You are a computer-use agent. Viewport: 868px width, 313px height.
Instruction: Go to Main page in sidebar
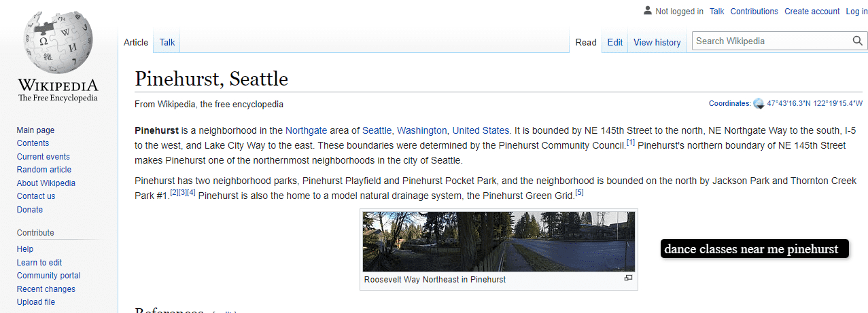35,130
